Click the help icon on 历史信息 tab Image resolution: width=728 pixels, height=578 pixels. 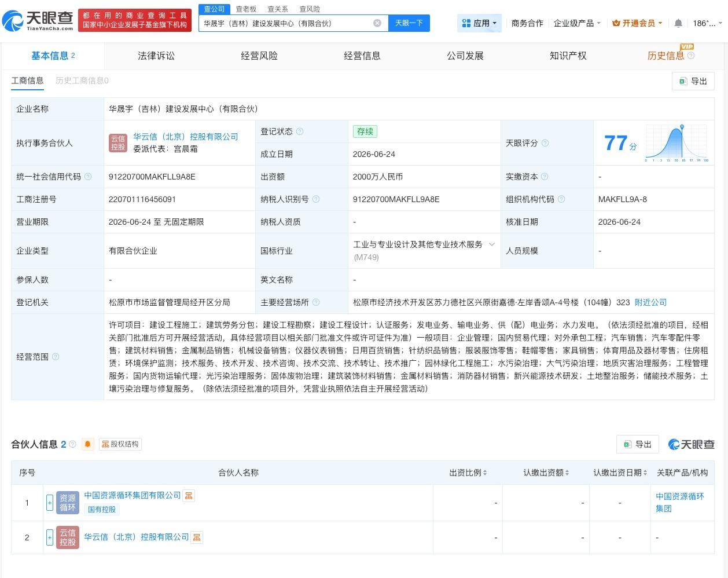[691, 56]
